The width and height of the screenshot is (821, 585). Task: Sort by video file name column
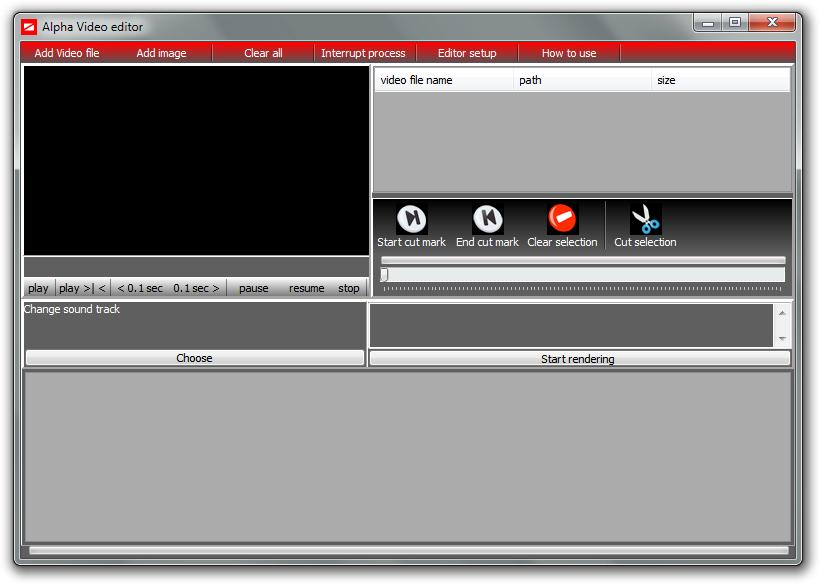pyautogui.click(x=444, y=80)
